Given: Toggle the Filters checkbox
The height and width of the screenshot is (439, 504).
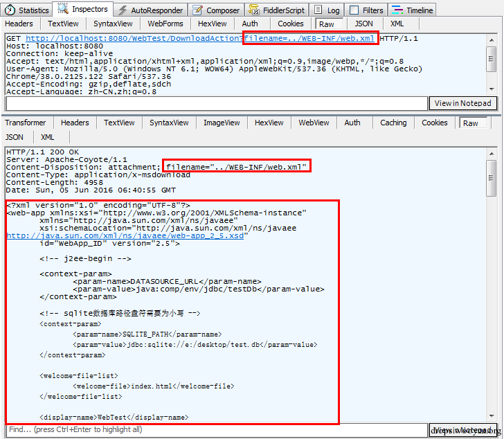Looking at the screenshot, I should pos(354,10).
